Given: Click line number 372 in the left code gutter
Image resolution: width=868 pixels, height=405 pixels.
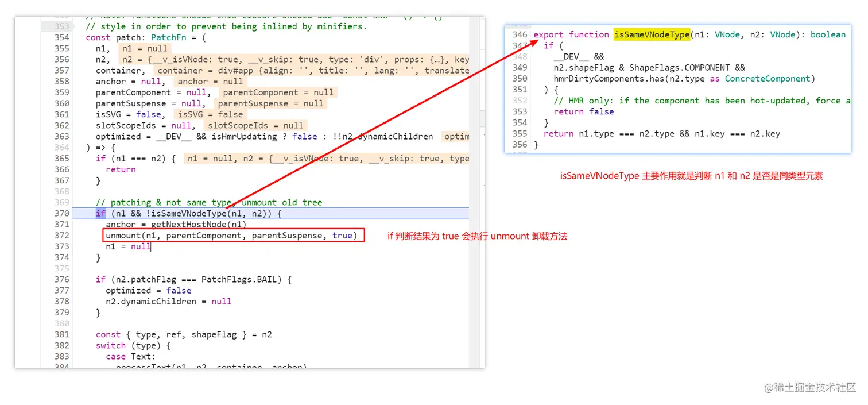Looking at the screenshot, I should [x=61, y=236].
